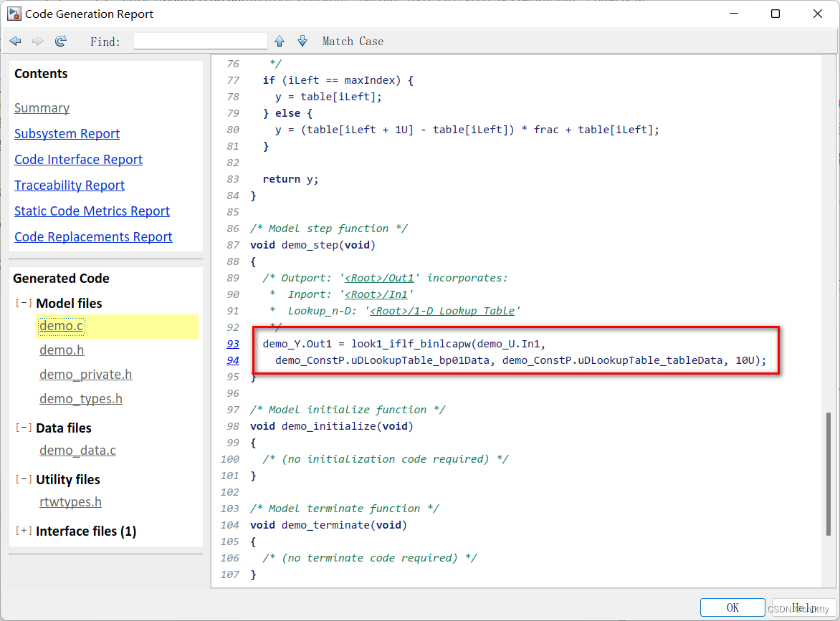Viewport: 840px width, 621px height.
Task: Open demo_data.c file
Action: [77, 451]
